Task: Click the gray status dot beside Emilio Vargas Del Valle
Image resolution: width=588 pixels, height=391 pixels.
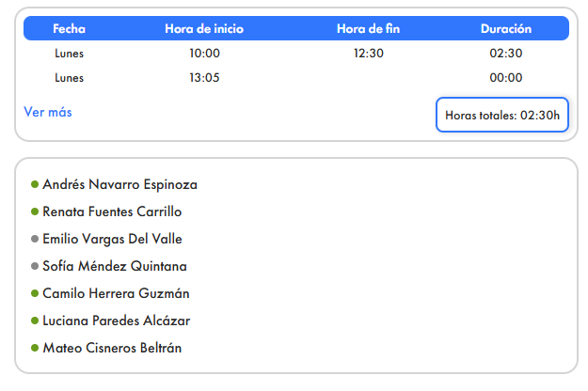Action: pyautogui.click(x=35, y=239)
